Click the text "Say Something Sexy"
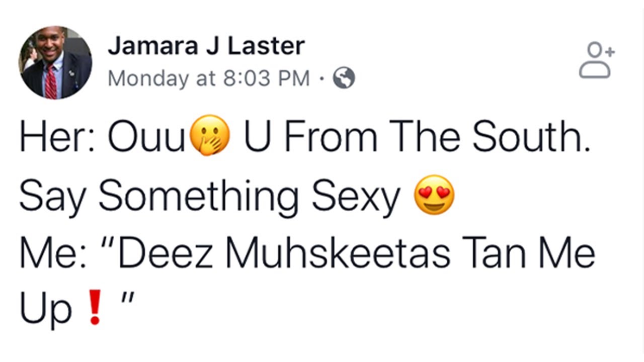 [x=209, y=195]
